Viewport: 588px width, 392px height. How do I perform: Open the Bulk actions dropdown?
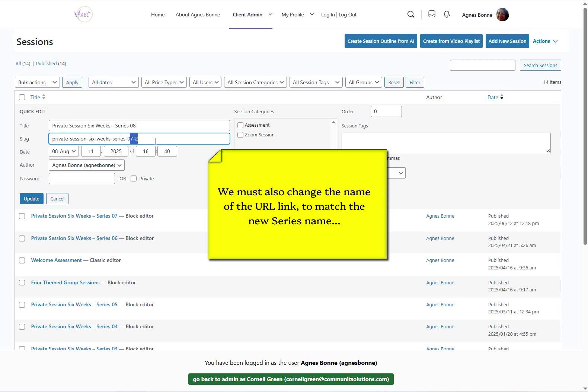click(x=37, y=82)
